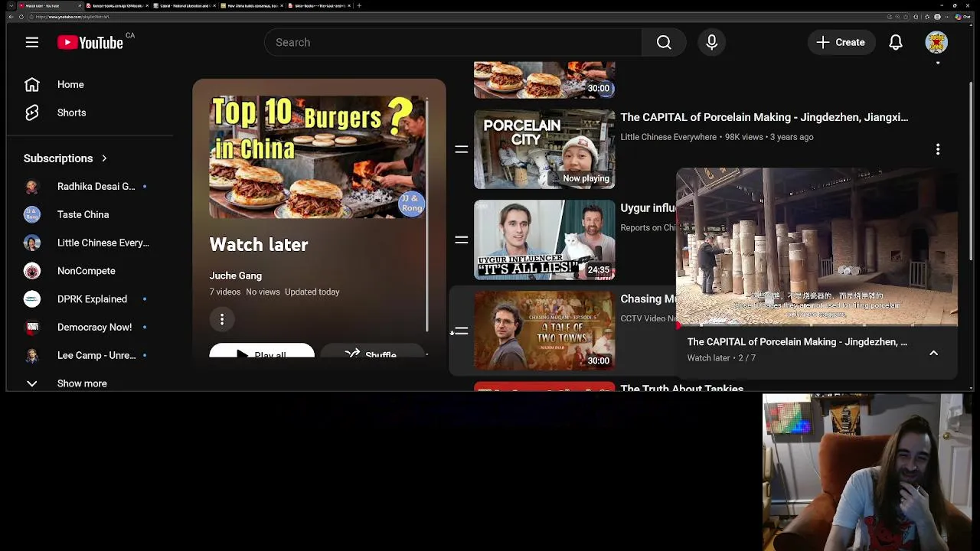The image size is (980, 551).
Task: Reload the page with the refresh icon
Action: pyautogui.click(x=22, y=17)
